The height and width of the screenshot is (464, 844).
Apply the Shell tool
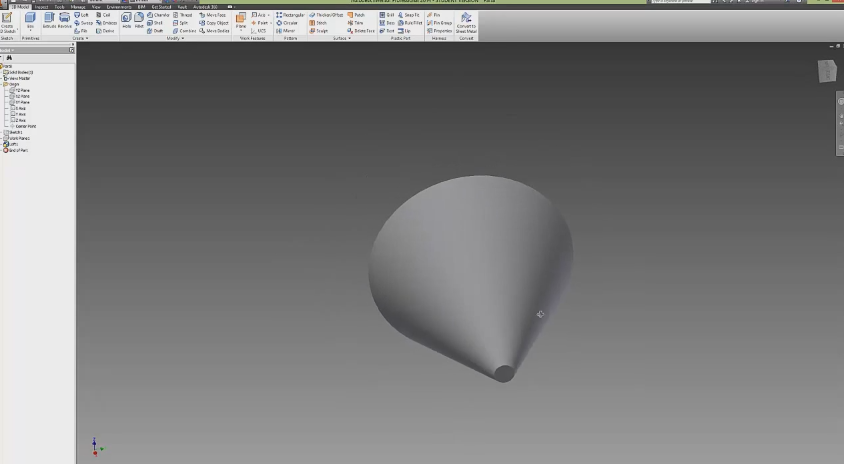[155, 23]
